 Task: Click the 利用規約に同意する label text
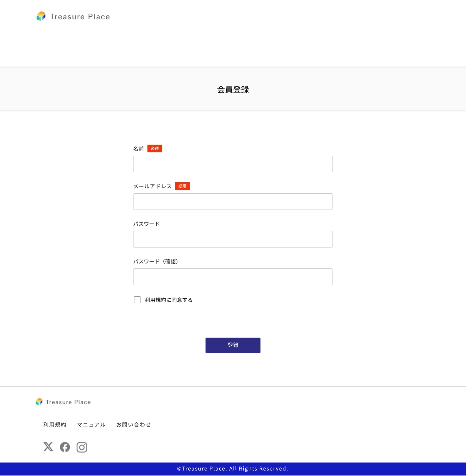169,300
